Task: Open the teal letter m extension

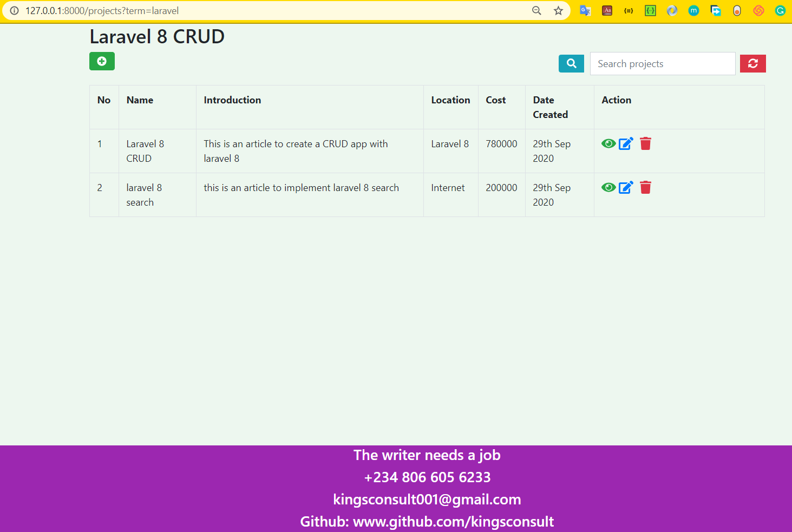Action: pos(693,10)
